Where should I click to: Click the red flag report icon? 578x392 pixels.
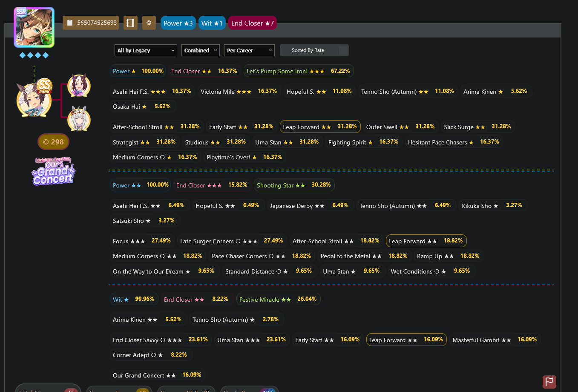tap(549, 382)
